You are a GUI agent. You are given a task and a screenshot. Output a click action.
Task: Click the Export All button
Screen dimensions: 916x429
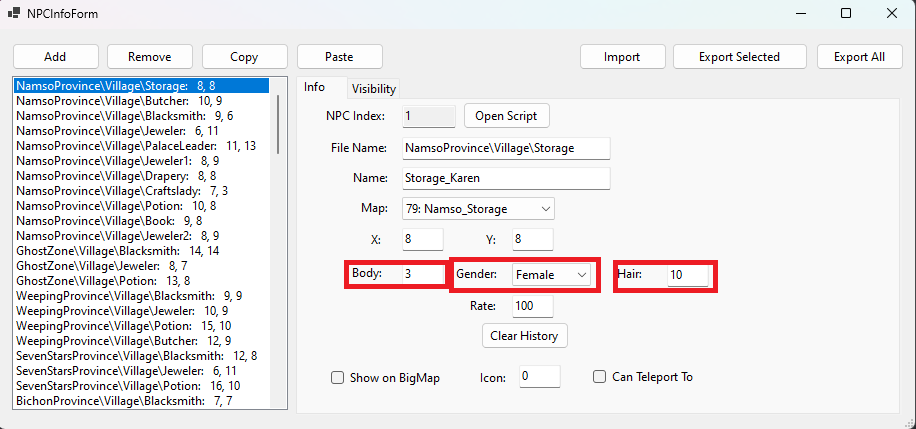click(x=859, y=57)
